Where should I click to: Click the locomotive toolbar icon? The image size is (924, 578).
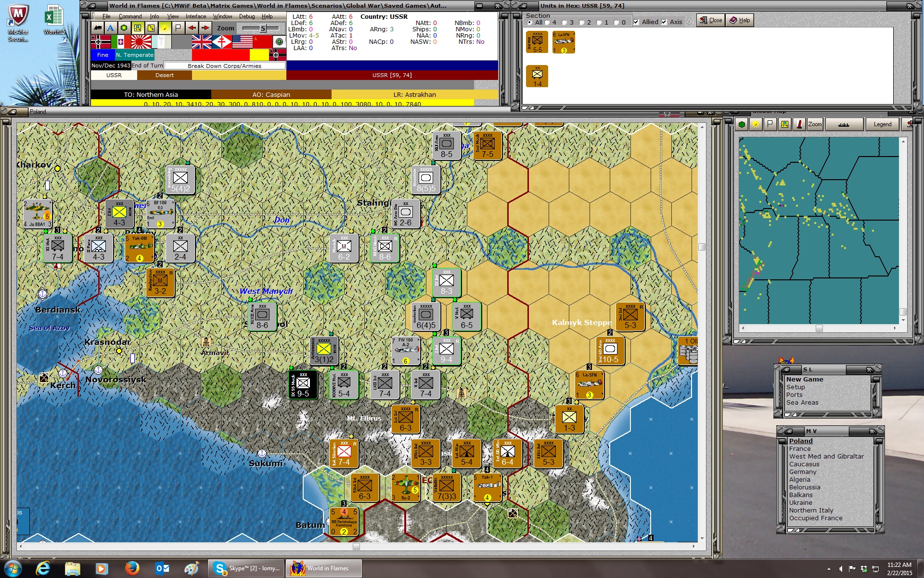98,28
